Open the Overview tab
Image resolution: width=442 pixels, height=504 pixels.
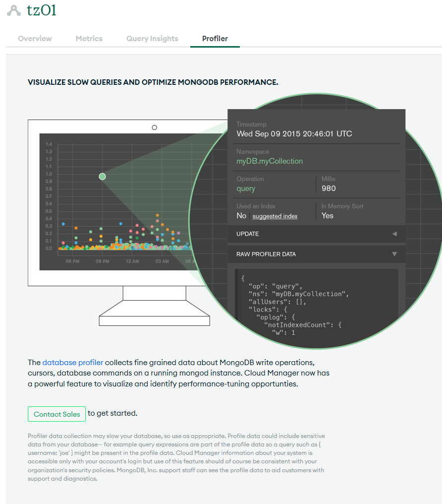tap(35, 39)
